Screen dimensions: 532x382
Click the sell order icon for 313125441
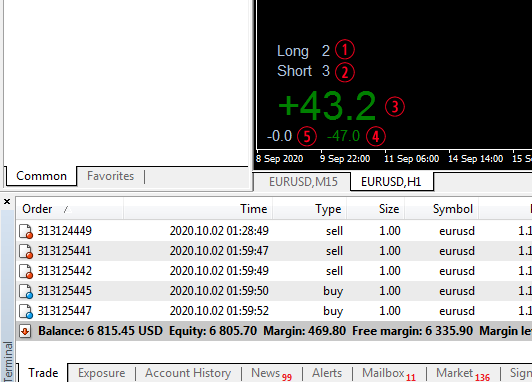[x=26, y=251]
